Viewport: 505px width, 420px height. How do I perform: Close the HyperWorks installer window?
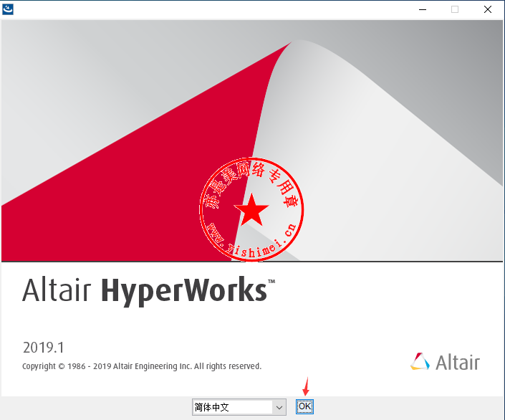(x=488, y=9)
